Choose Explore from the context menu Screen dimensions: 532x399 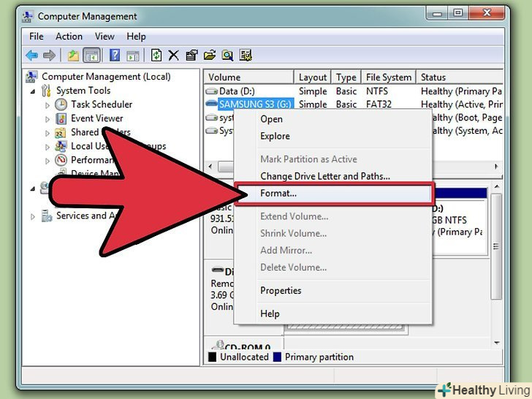332,136
